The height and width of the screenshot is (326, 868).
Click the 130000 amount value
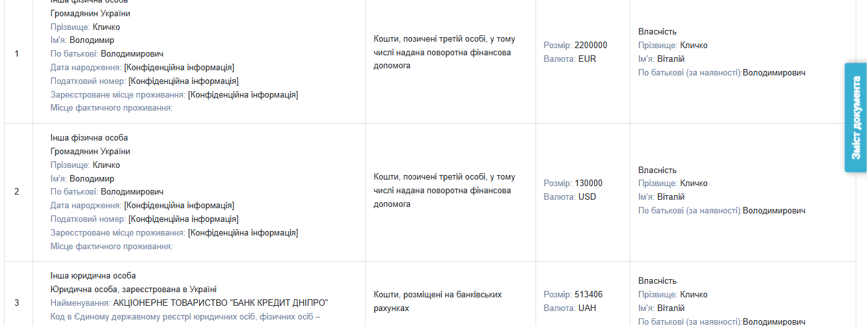588,183
